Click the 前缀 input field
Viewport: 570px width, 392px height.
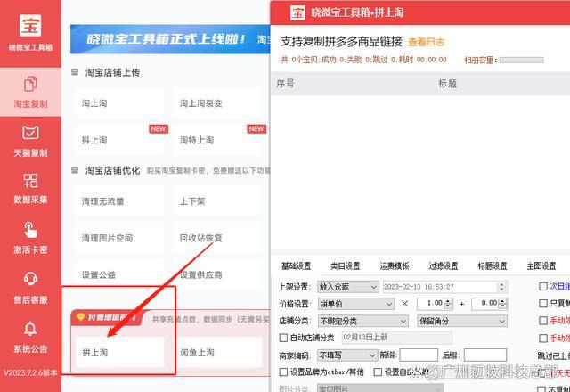click(x=419, y=355)
